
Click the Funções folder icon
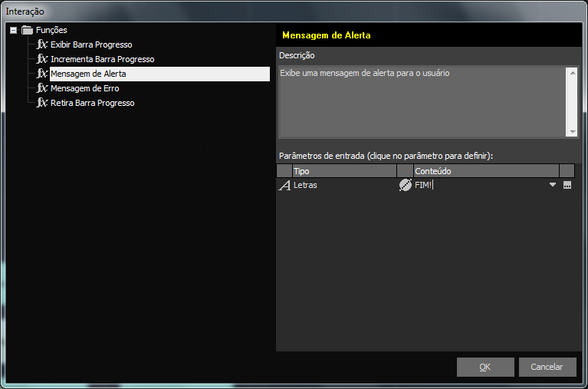[x=28, y=31]
